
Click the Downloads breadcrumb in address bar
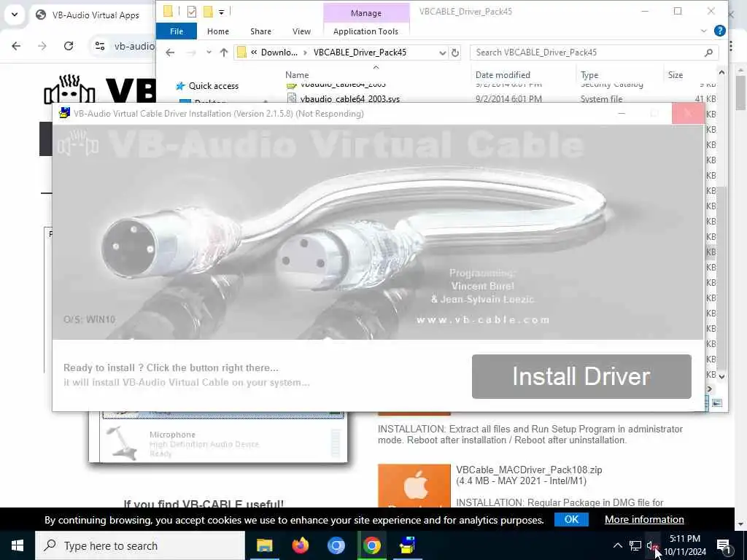coord(279,52)
